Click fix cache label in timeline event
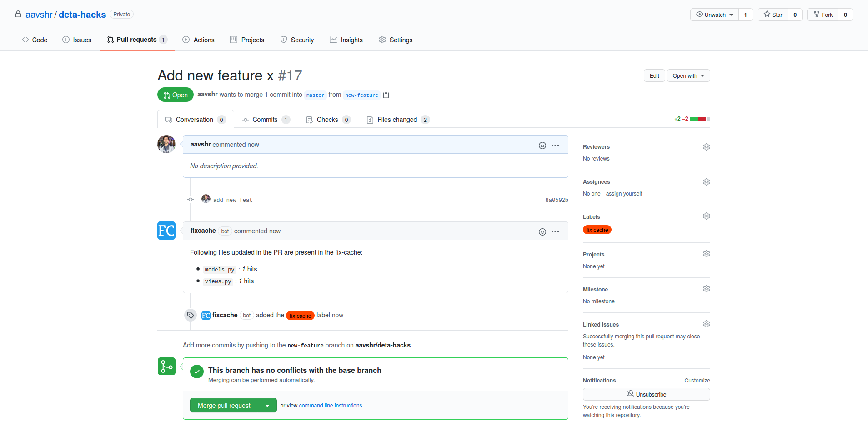 pyautogui.click(x=300, y=316)
